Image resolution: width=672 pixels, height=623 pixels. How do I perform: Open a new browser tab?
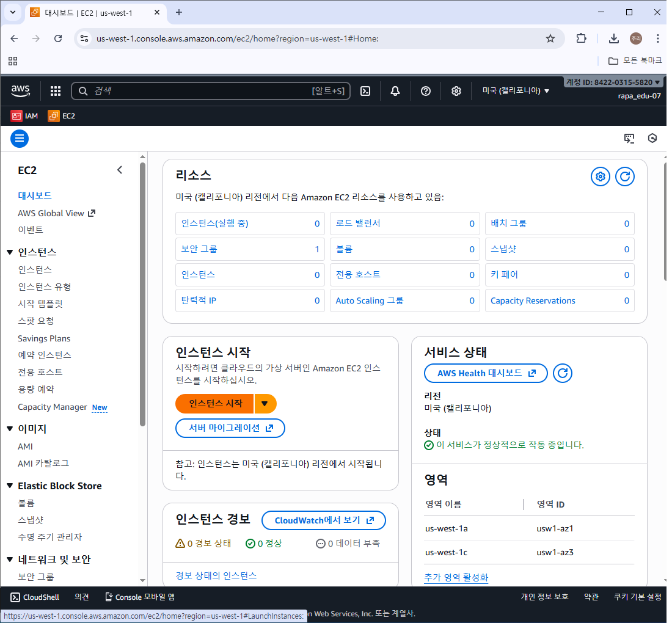tap(179, 12)
